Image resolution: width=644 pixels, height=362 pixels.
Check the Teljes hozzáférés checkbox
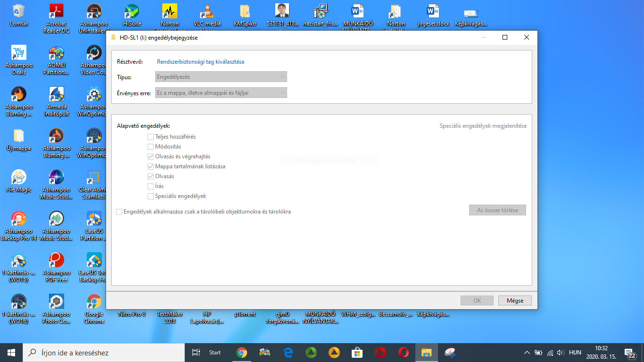[151, 137]
